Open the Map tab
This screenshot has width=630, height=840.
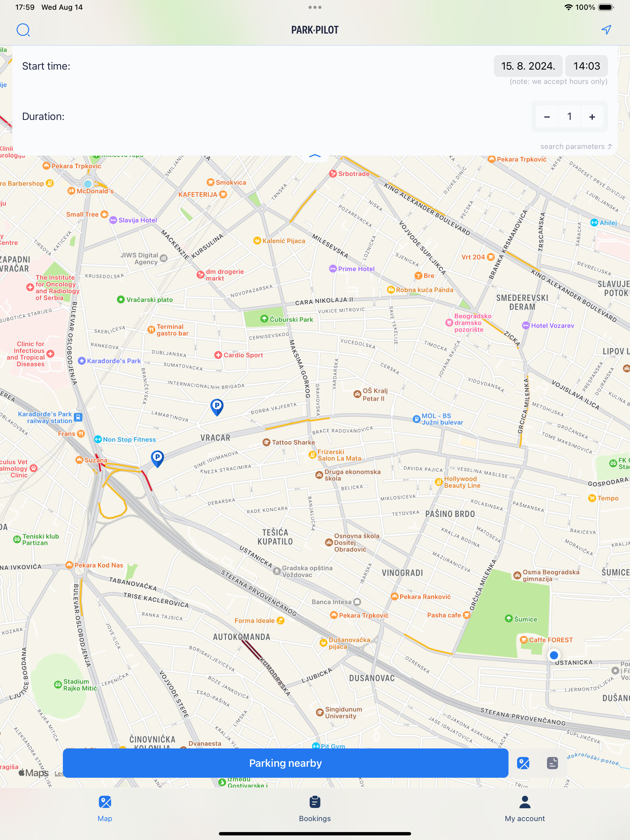click(105, 809)
